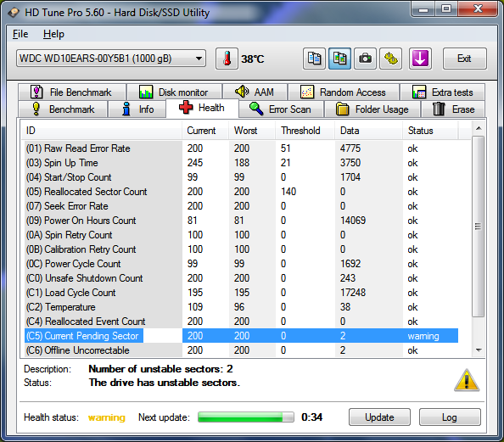Click the Current column header
504x442 pixels.
(205, 131)
